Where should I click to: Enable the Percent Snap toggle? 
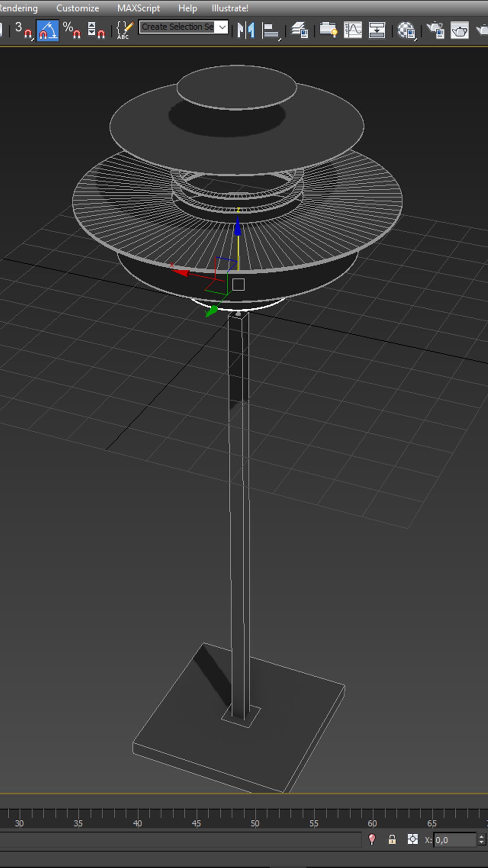tap(71, 30)
